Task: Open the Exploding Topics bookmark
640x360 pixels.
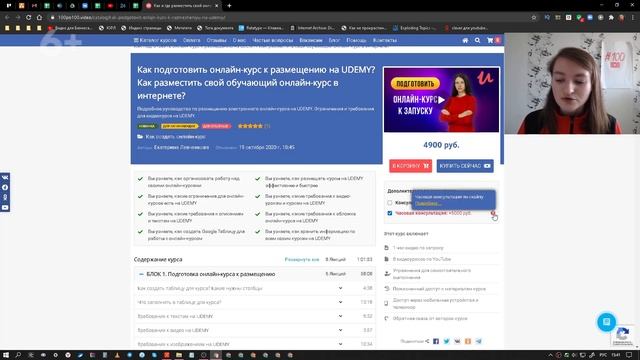Action: (x=415, y=28)
